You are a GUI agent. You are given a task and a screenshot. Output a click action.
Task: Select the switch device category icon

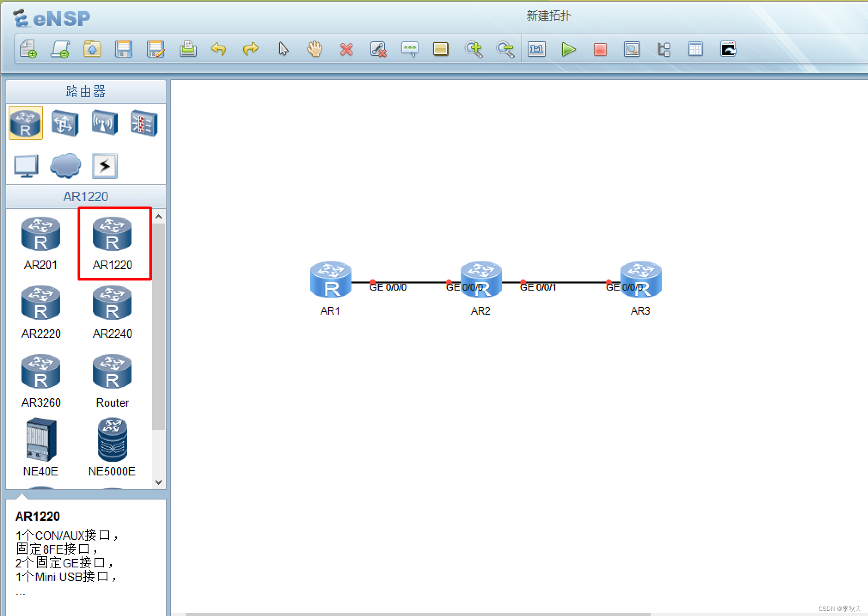(x=64, y=124)
